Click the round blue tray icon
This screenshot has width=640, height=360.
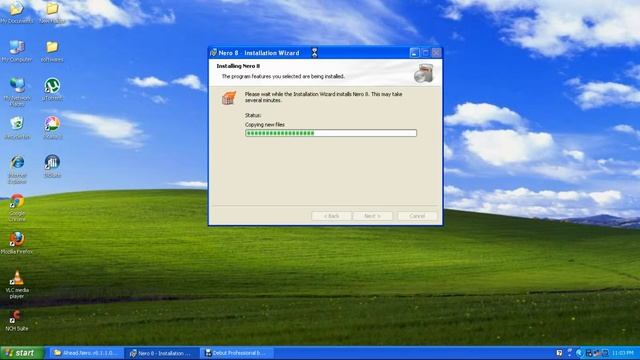pos(579,353)
